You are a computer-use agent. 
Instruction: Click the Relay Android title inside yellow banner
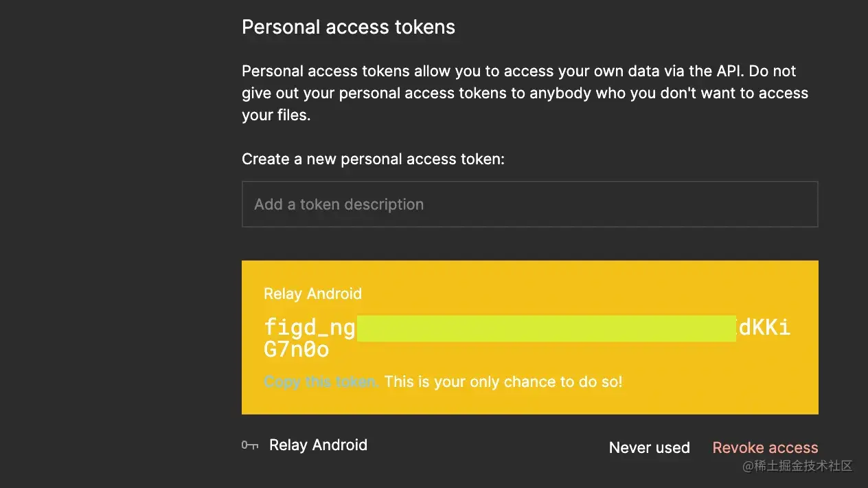312,293
